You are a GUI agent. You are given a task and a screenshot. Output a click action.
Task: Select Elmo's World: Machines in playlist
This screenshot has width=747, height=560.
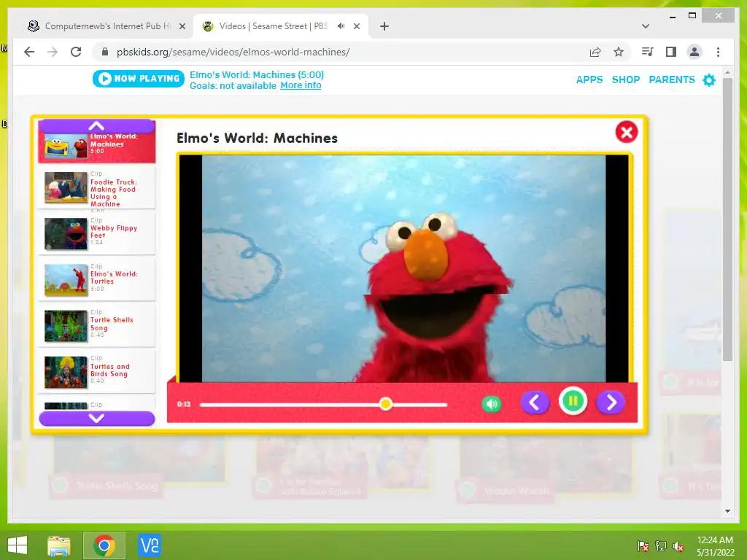pos(97,147)
